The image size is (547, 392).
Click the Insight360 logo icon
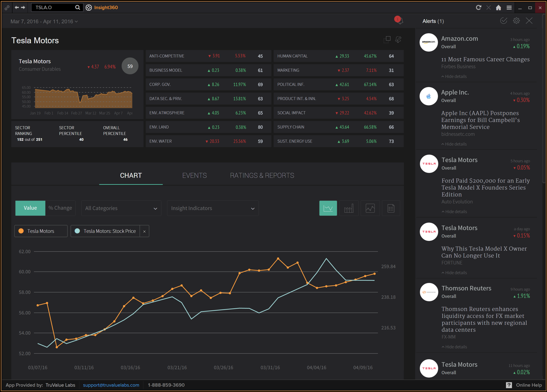(88, 7)
